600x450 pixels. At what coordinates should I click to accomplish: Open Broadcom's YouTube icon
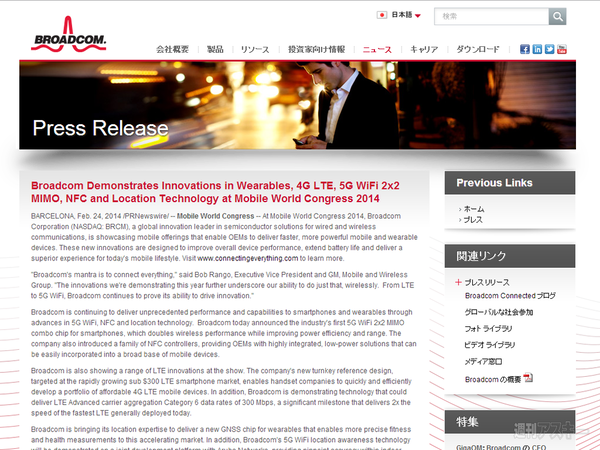click(562, 49)
